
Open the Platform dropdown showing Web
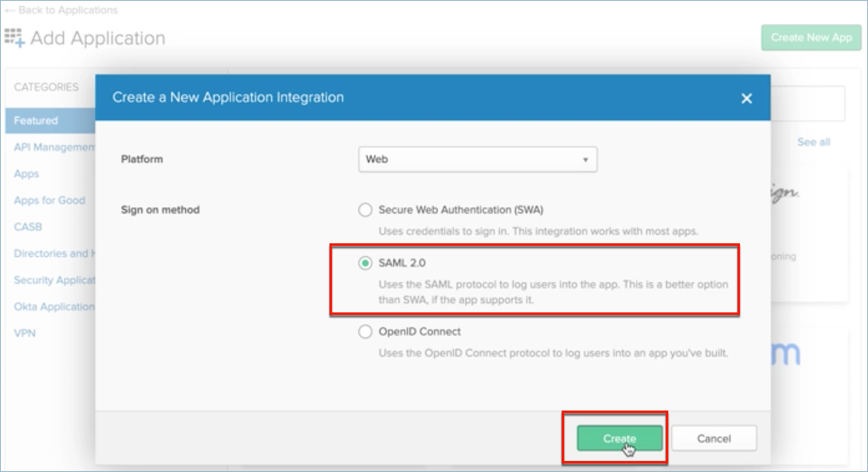tap(478, 160)
